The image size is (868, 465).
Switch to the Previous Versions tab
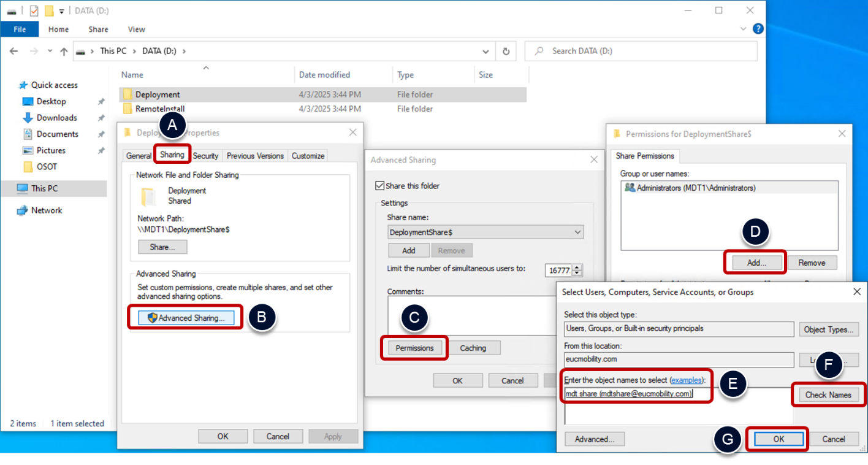(x=255, y=155)
